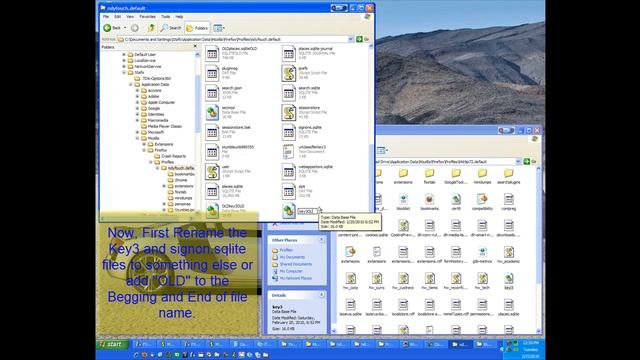The image size is (640, 360).
Task: Collapse the Mozilla folder node
Action: coord(137,138)
